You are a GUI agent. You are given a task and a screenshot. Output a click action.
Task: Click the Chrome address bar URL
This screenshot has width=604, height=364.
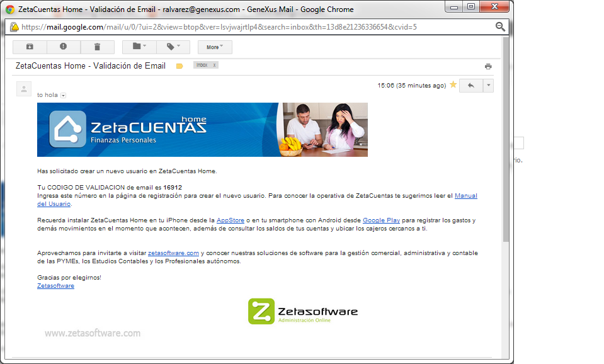click(x=219, y=27)
